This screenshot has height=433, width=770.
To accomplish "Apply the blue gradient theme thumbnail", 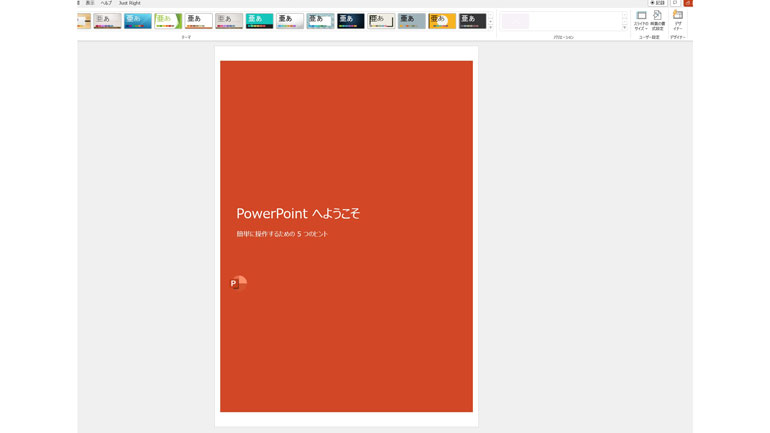I will click(x=138, y=21).
